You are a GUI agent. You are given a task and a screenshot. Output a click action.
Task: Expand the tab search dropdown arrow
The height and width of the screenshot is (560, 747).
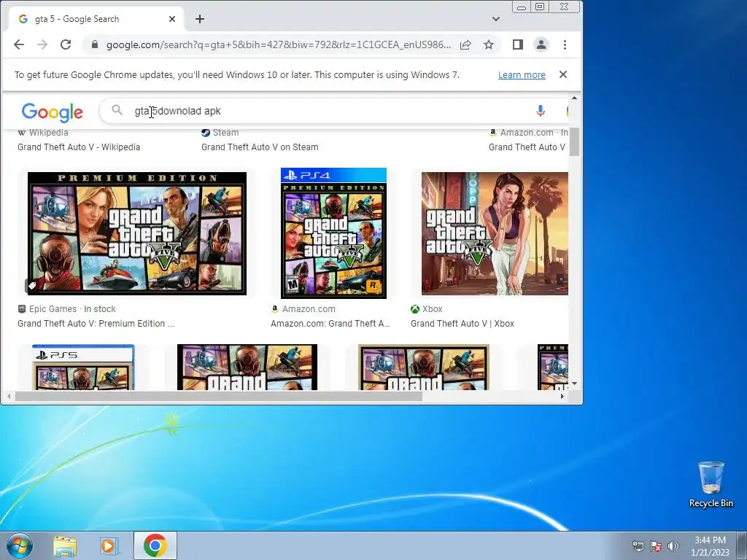pos(496,19)
